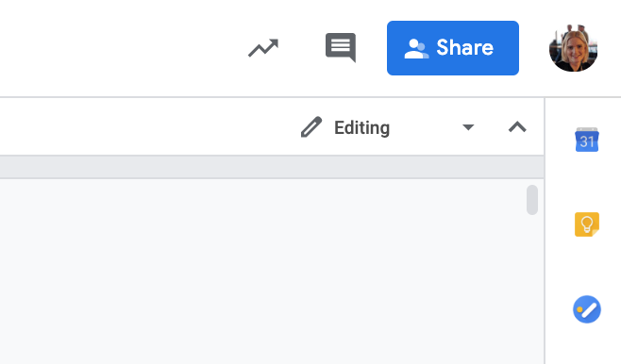This screenshot has height=364, width=621.
Task: Click empty toolbar space left of Editing
Action: (146, 127)
